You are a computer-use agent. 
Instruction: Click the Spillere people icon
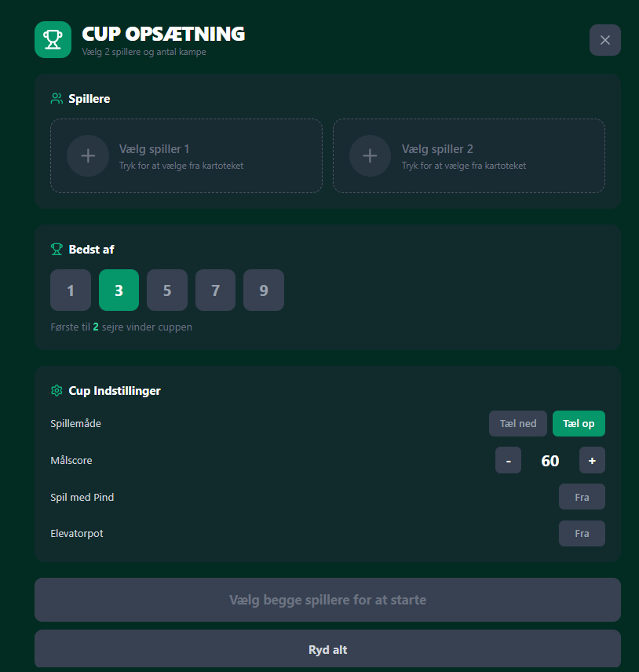pos(57,99)
